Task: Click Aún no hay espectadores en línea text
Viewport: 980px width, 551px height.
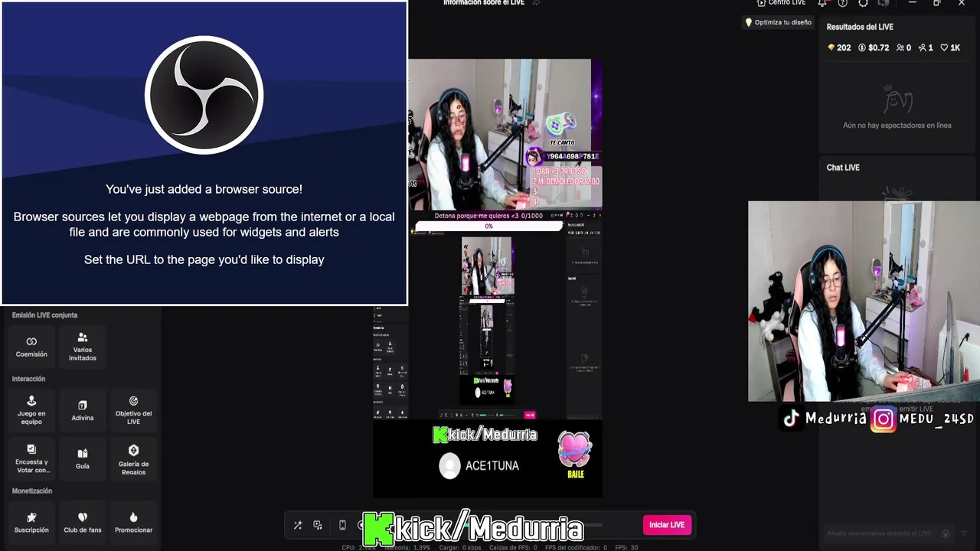Action: point(897,126)
